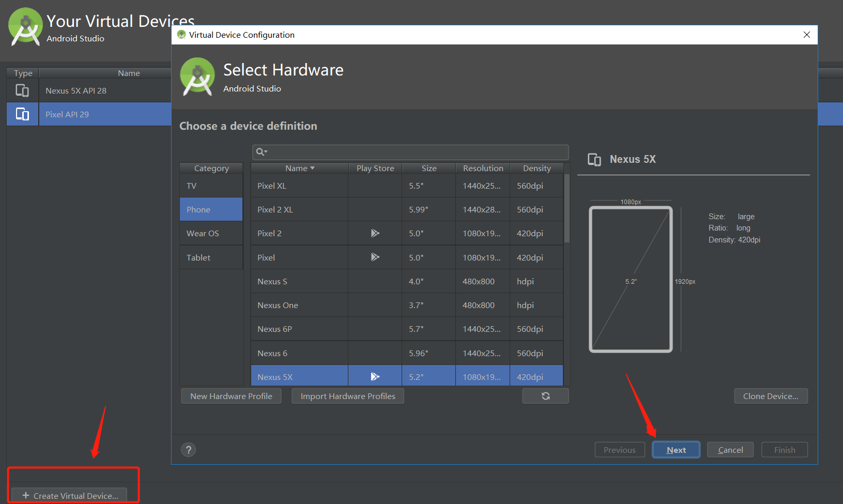The width and height of the screenshot is (843, 504).
Task: Click the Clone Device button
Action: point(771,396)
